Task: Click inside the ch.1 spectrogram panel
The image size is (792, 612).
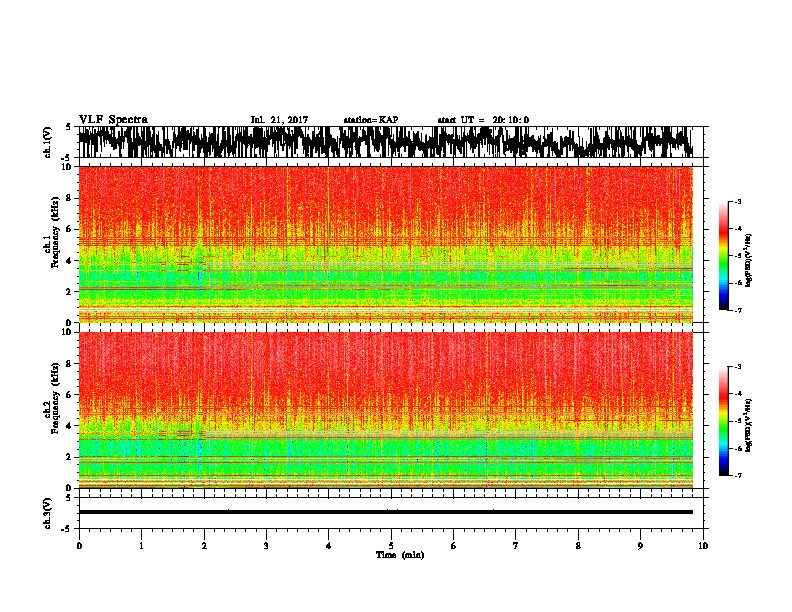Action: tap(386, 244)
